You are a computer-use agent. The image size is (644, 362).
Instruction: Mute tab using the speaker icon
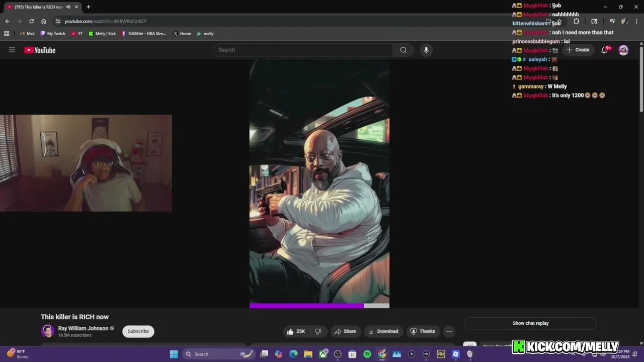(68, 7)
